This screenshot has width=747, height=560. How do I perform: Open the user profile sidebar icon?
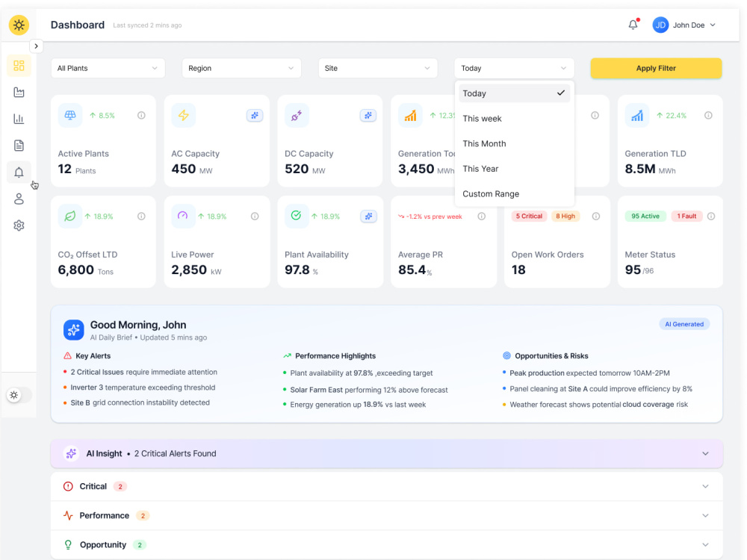click(x=19, y=199)
